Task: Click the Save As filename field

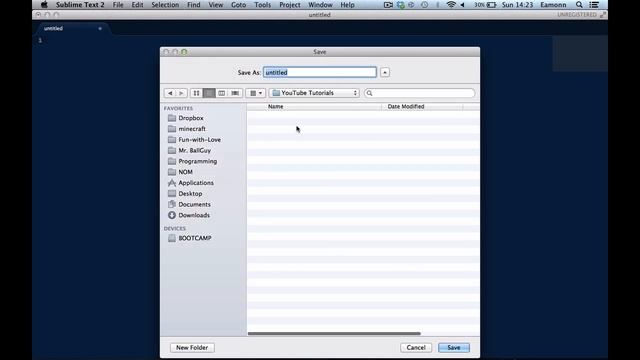Action: [x=320, y=72]
